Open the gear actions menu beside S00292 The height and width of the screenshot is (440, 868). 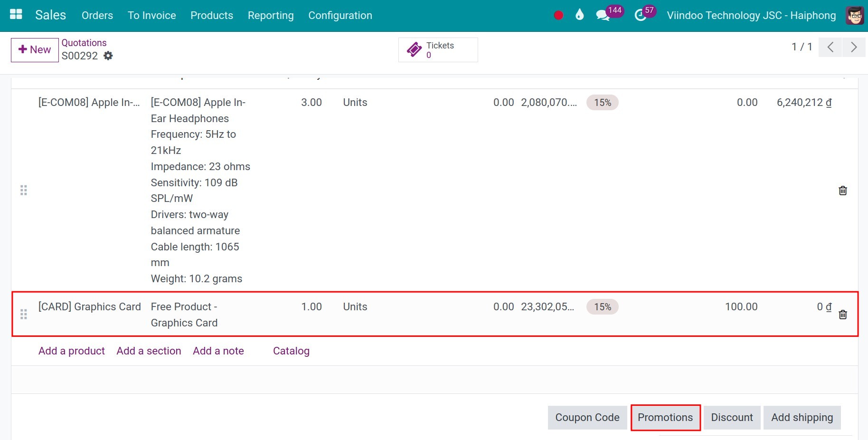[x=108, y=56]
